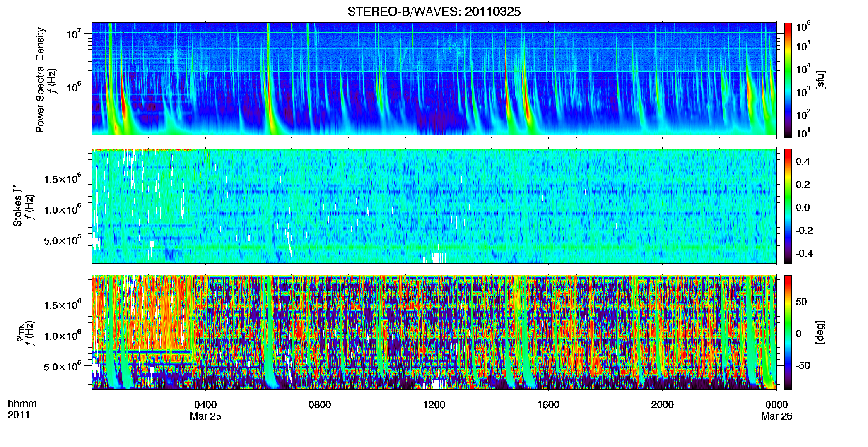
Task: Click the power spectral density colorbar
Action: tap(788, 80)
